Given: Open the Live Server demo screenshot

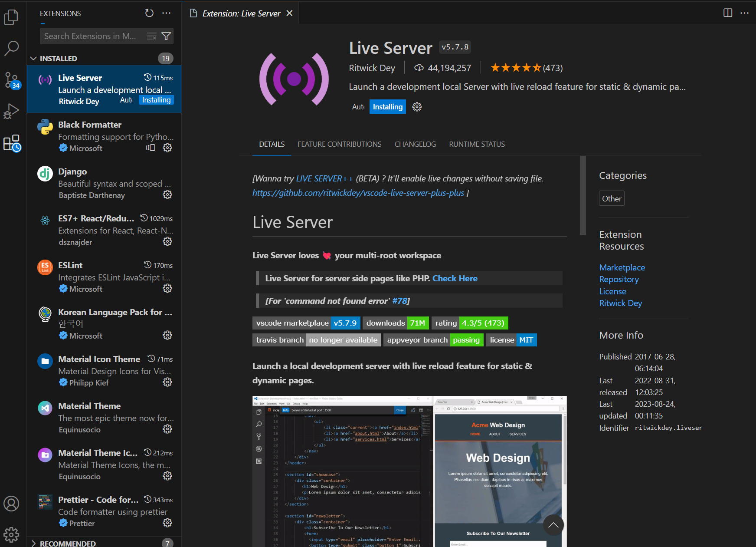Looking at the screenshot, I should coord(409,471).
